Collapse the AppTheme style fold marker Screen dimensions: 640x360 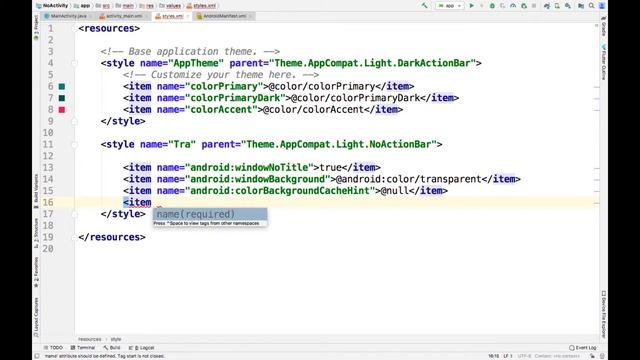(74, 63)
